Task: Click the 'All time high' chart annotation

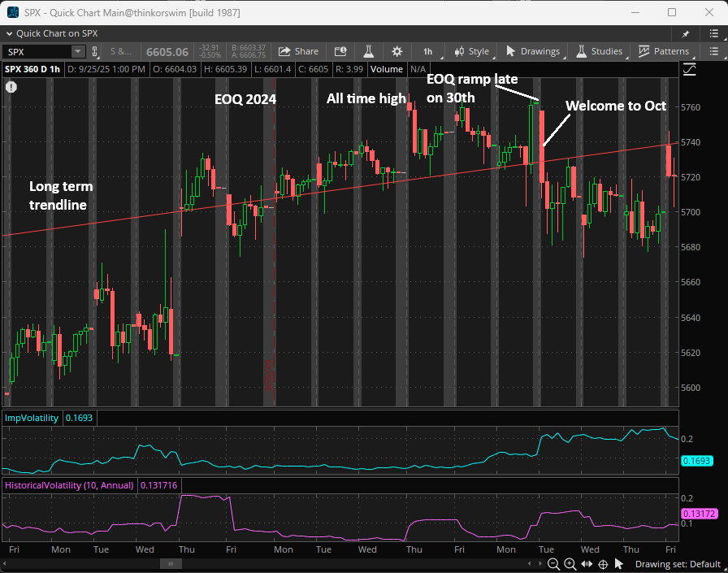Action: (x=366, y=98)
